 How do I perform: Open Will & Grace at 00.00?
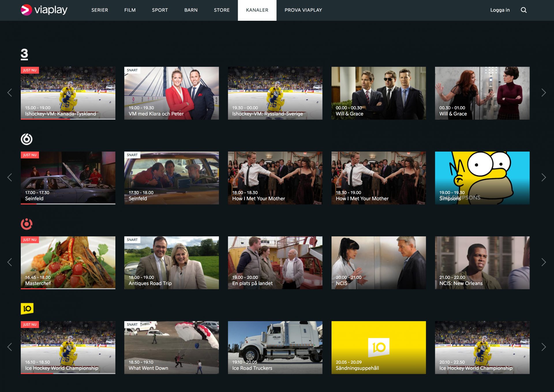379,93
